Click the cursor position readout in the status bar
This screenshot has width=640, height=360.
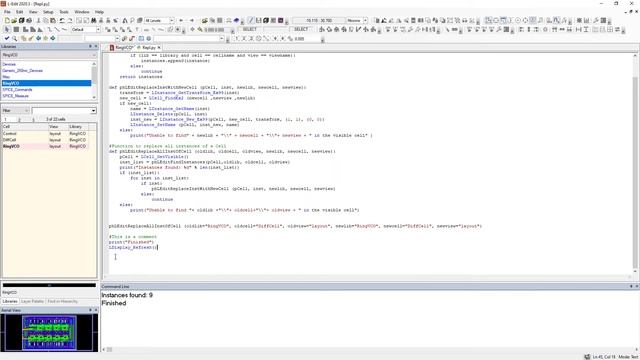[604, 357]
